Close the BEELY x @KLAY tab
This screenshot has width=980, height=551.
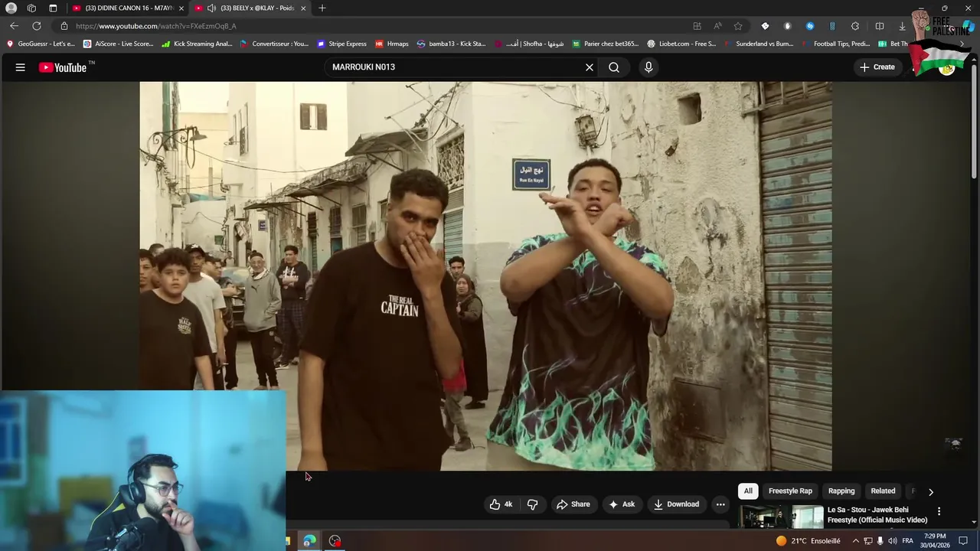[x=303, y=8]
